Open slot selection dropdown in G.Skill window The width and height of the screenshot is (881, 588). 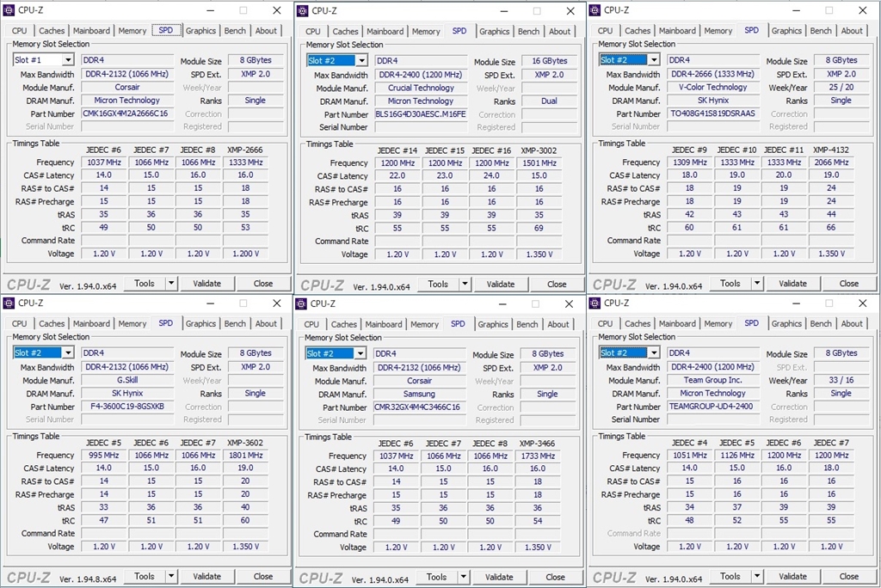click(68, 353)
